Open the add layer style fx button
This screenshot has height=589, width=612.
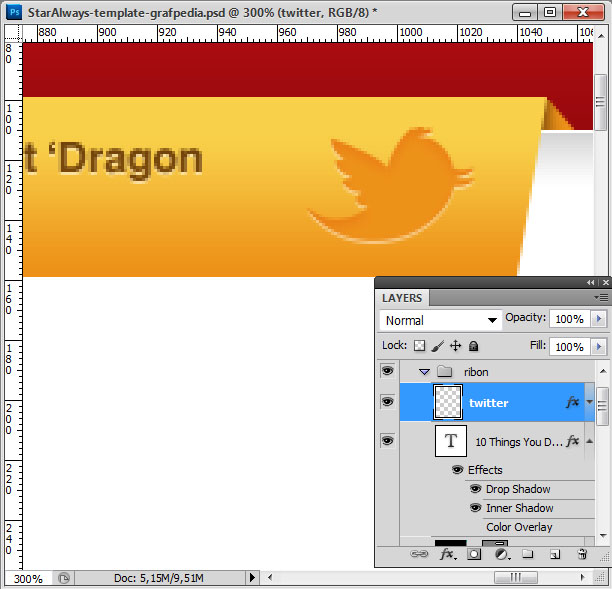[447, 554]
